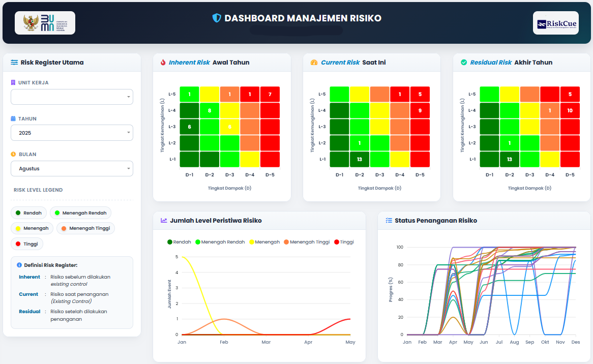Click the Menengah Tinggi risk legend pill
The image size is (593, 364).
[x=85, y=228]
